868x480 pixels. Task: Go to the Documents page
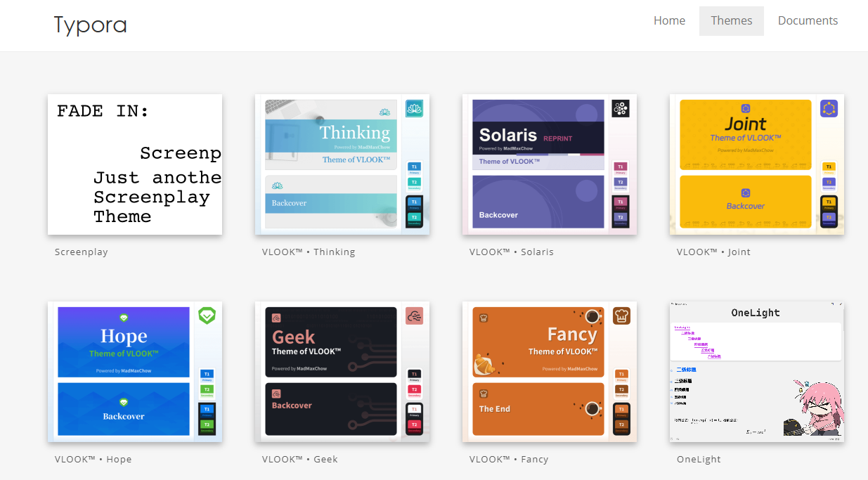808,21
